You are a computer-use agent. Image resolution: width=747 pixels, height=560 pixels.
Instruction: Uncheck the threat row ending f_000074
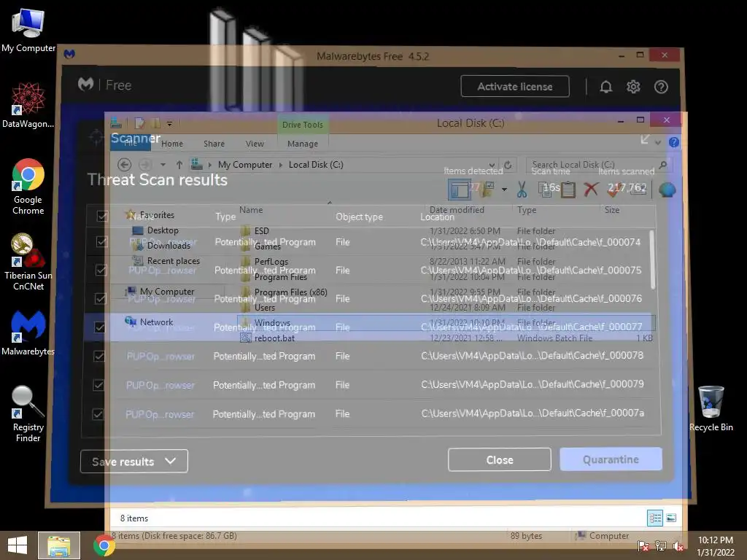click(x=101, y=242)
